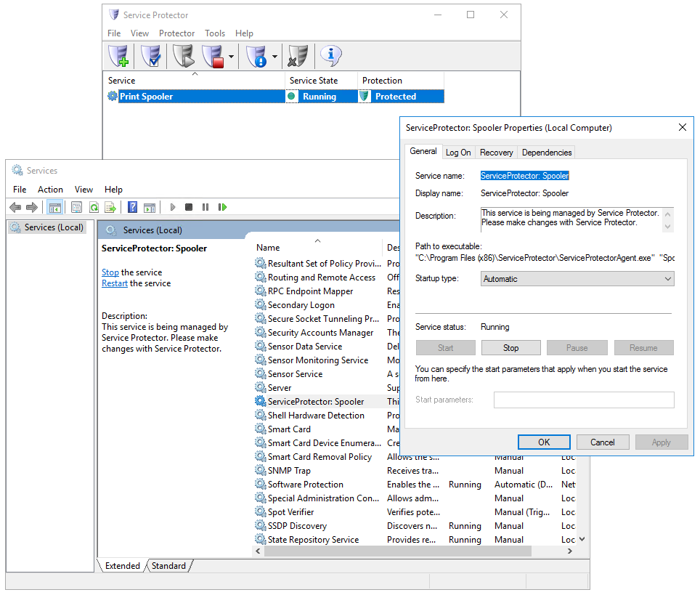Open the File menu in Service Protector
This screenshot has height=595, width=700.
tap(114, 33)
